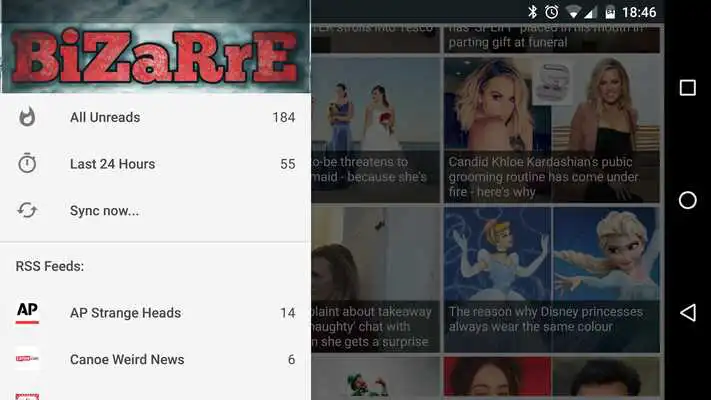Tap the alarm clock status icon
Image resolution: width=711 pixels, height=400 pixels.
[551, 12]
